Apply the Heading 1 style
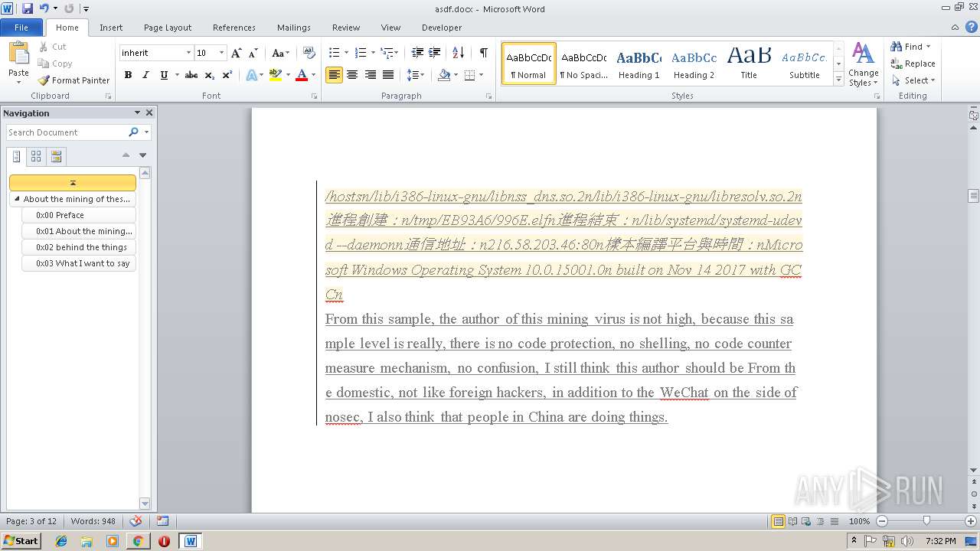 639,64
